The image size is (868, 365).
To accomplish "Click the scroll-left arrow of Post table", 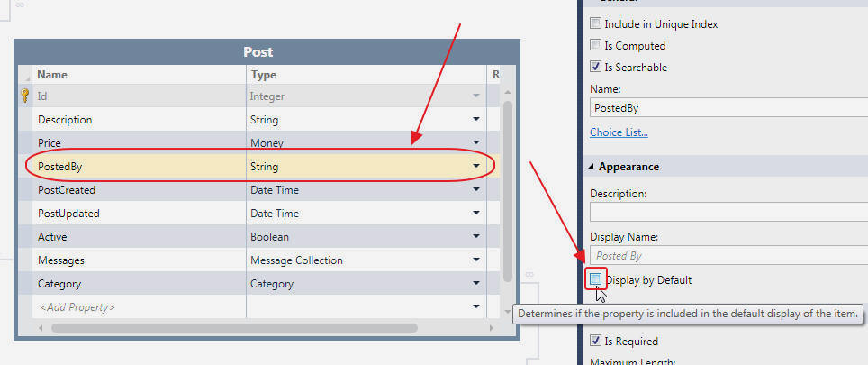I will (40, 328).
